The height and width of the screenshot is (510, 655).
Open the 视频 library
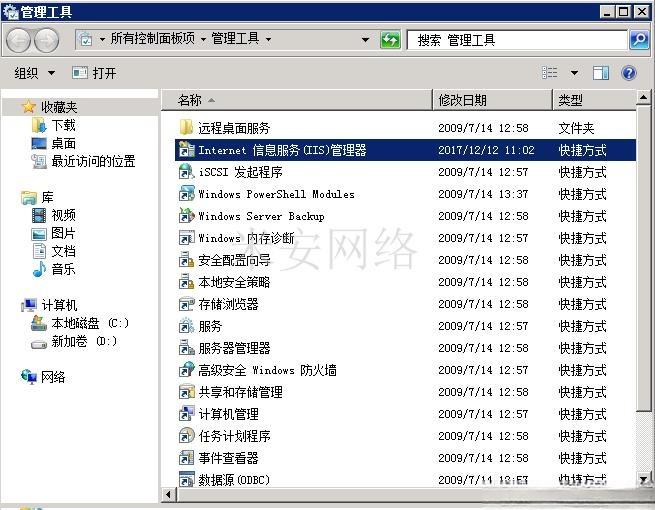(x=63, y=215)
